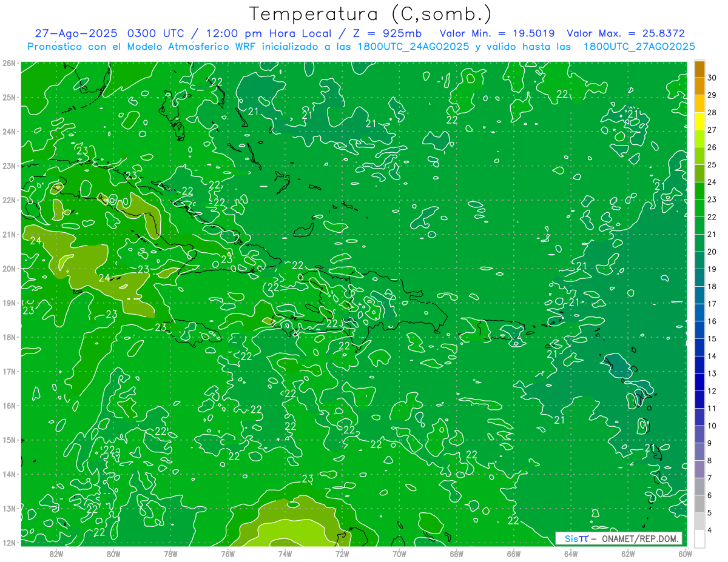The height and width of the screenshot is (562, 728).
Task: Pick the teal swatch between 18 and 19
Action: (699, 278)
